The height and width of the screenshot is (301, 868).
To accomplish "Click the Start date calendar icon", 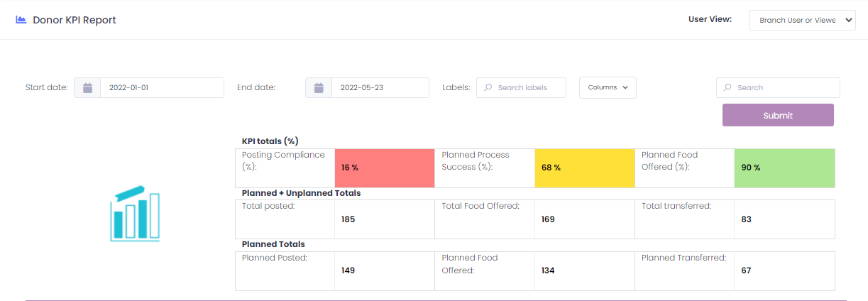I will pos(87,88).
